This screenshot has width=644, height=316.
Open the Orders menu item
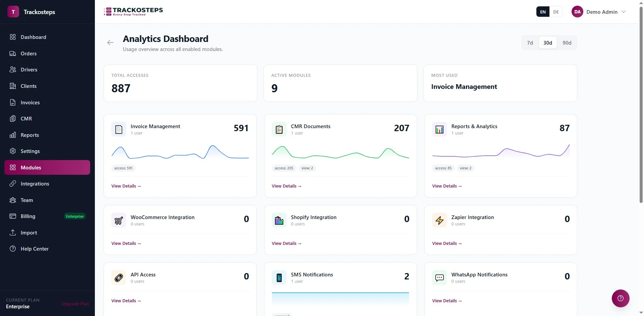coord(47,53)
